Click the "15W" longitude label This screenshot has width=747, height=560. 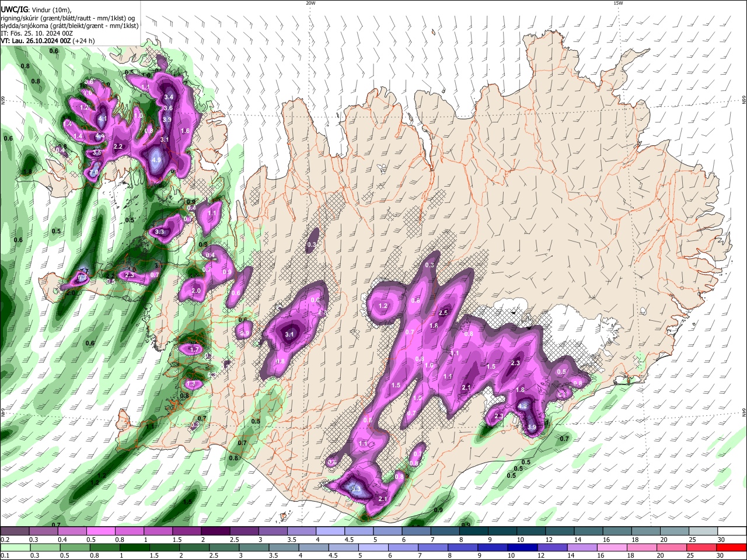pos(618,3)
